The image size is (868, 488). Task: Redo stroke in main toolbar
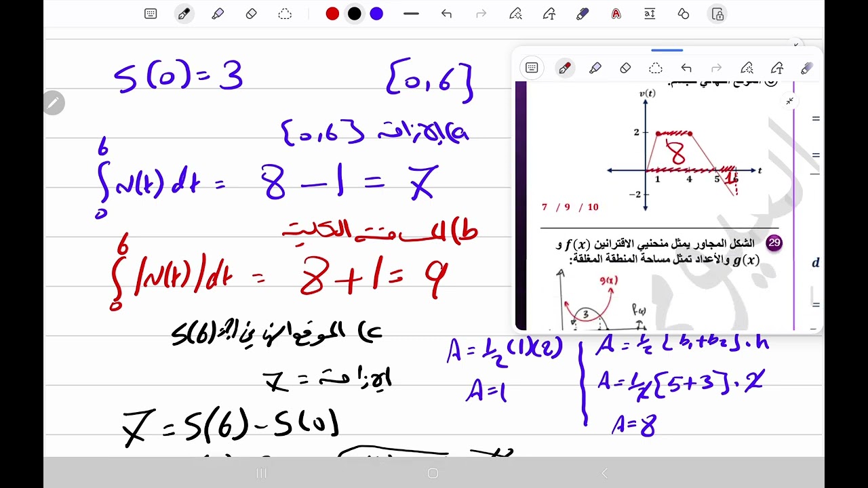pyautogui.click(x=481, y=14)
